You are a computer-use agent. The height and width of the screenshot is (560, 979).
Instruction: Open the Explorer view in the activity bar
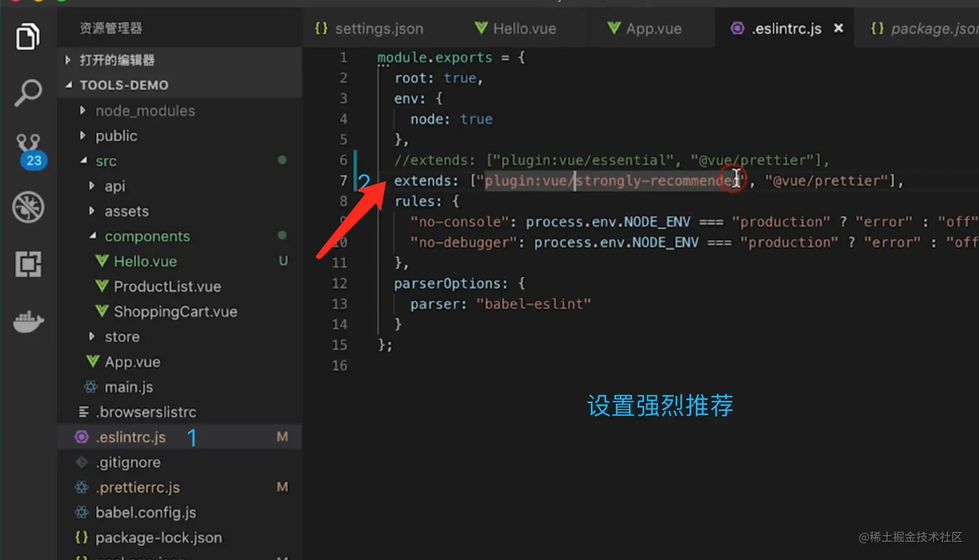(28, 36)
